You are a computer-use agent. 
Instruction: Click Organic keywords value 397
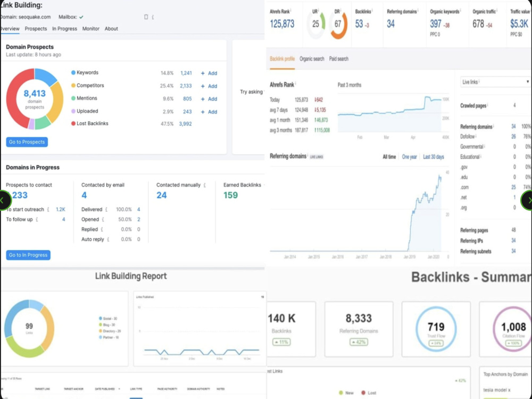pyautogui.click(x=436, y=24)
